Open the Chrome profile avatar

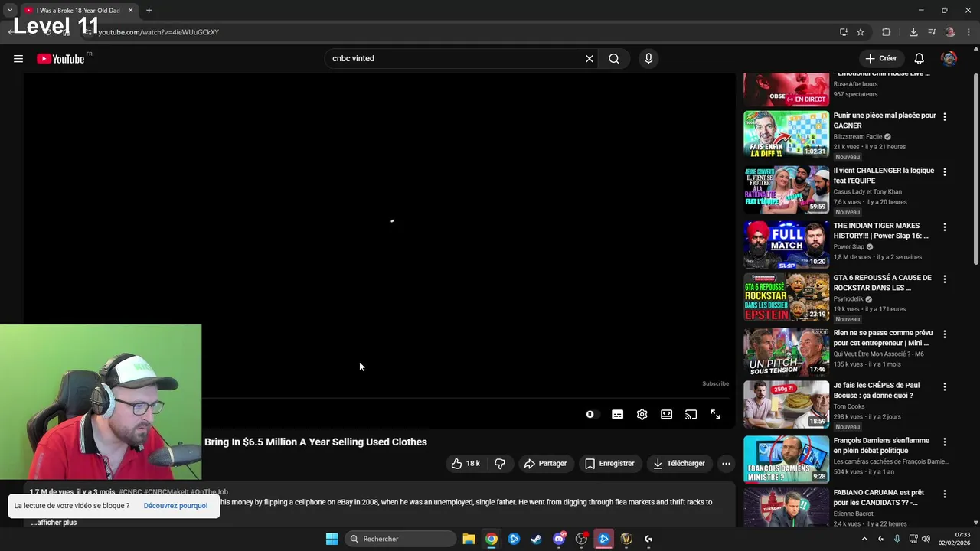tap(950, 32)
